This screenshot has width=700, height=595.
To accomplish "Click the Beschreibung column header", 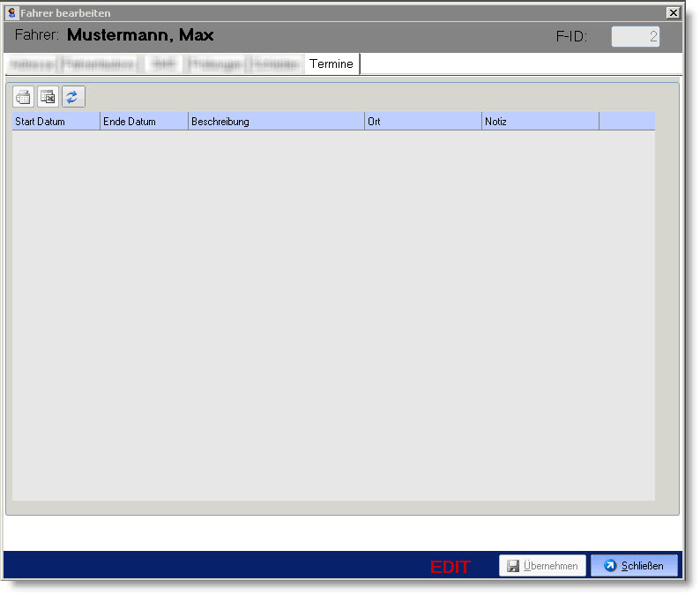I will click(276, 122).
